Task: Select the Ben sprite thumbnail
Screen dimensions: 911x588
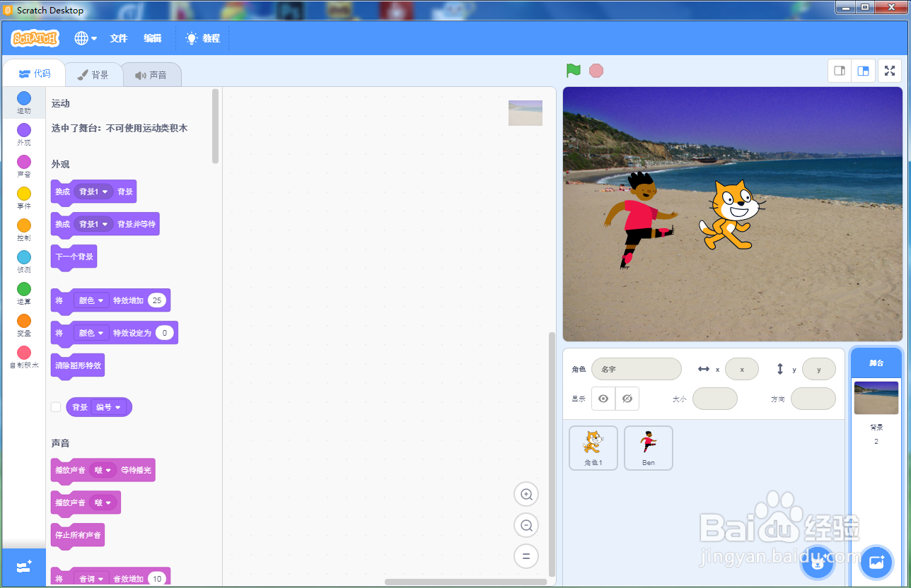Action: point(649,448)
